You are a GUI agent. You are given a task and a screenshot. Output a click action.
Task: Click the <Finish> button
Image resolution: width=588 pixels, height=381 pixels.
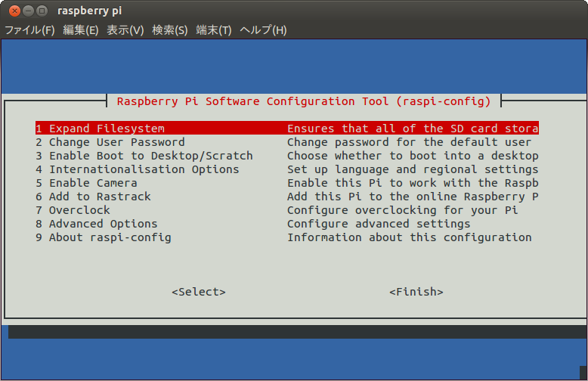point(416,292)
